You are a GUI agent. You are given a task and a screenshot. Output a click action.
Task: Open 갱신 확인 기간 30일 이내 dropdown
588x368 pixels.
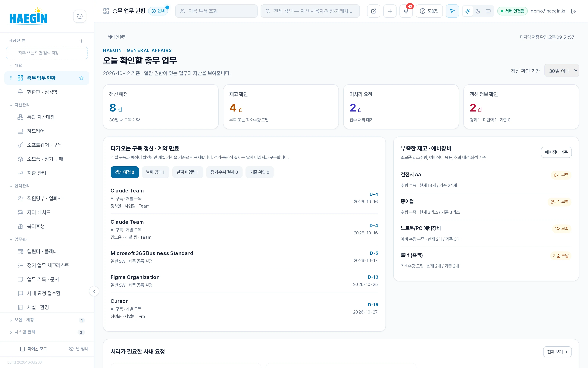(561, 71)
